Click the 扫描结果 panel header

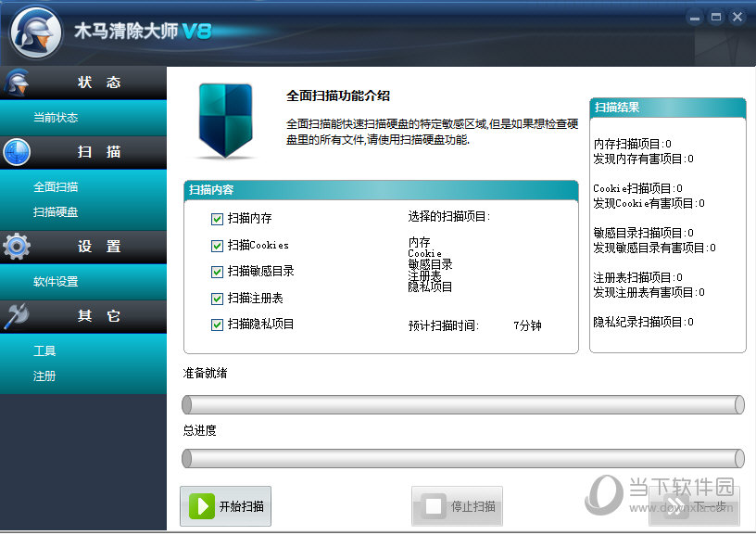coord(668,108)
